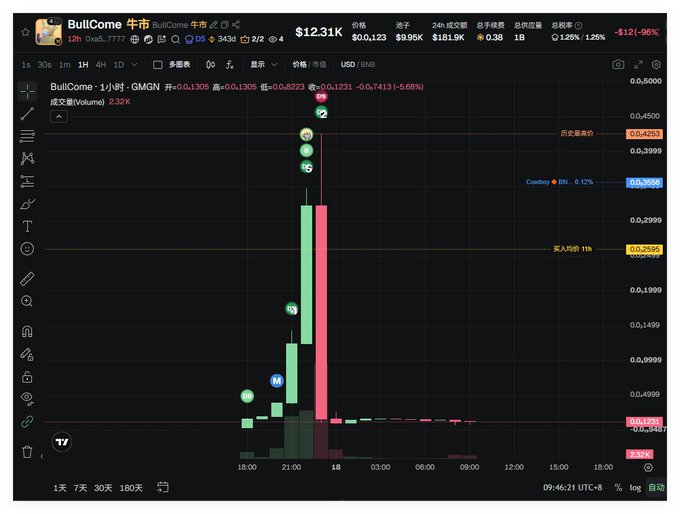Open the DS dev badge
680x514 pixels.
(x=195, y=39)
